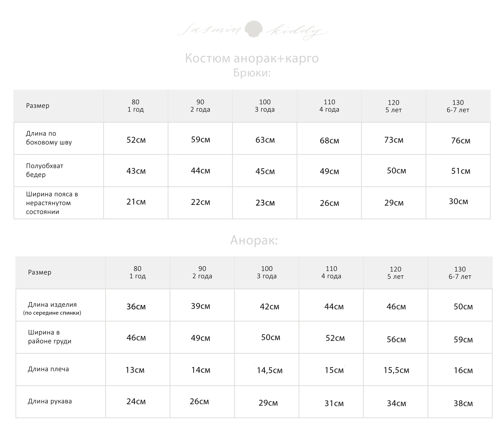The width and height of the screenshot is (504, 436).
Task: Click the "Полуобхват бедер" row label
Action: [44, 170]
